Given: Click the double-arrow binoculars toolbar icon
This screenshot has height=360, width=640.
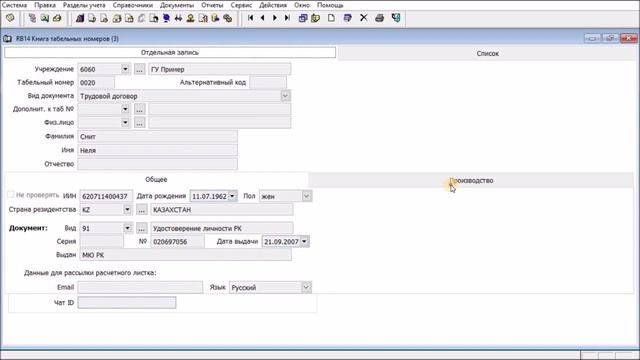Looking at the screenshot, I should [x=178, y=18].
